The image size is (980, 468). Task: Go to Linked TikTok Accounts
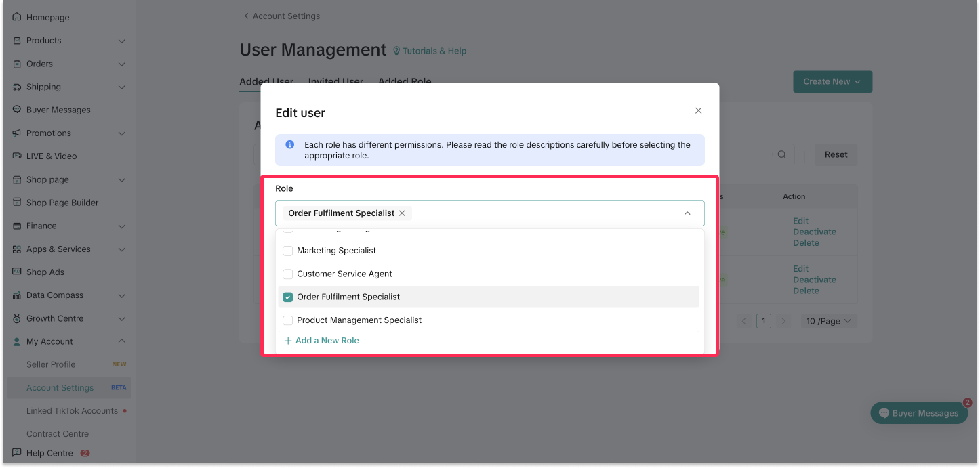pyautogui.click(x=72, y=410)
